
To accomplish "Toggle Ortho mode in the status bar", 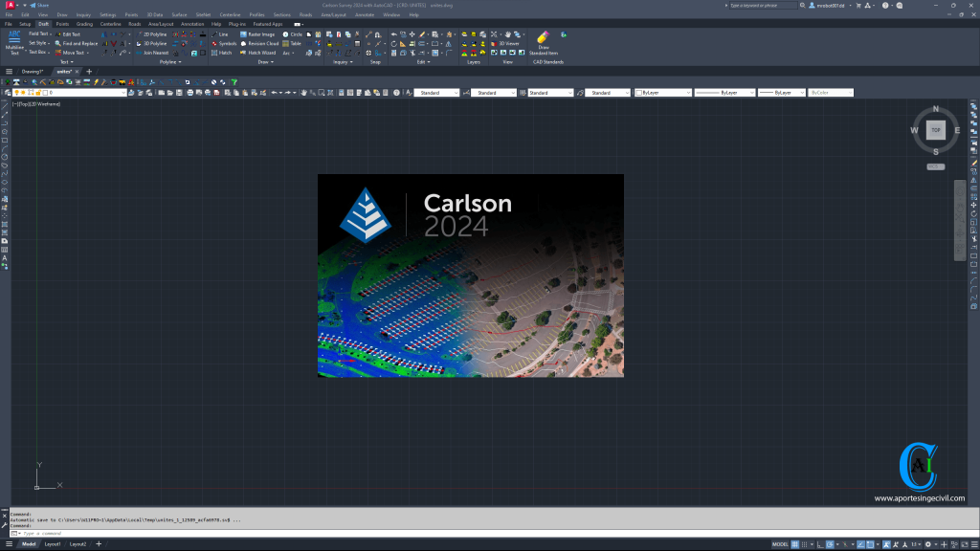I will pos(819,544).
